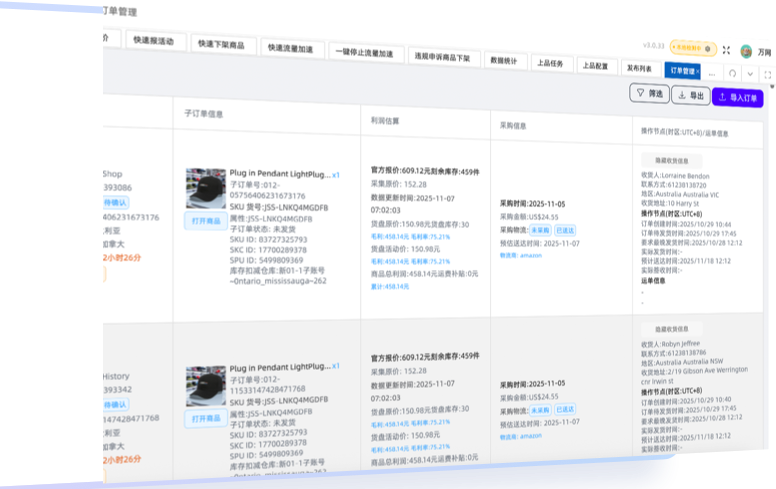The height and width of the screenshot is (489, 776).
Task: Switch to the 上品任务 tab
Action: (x=549, y=64)
